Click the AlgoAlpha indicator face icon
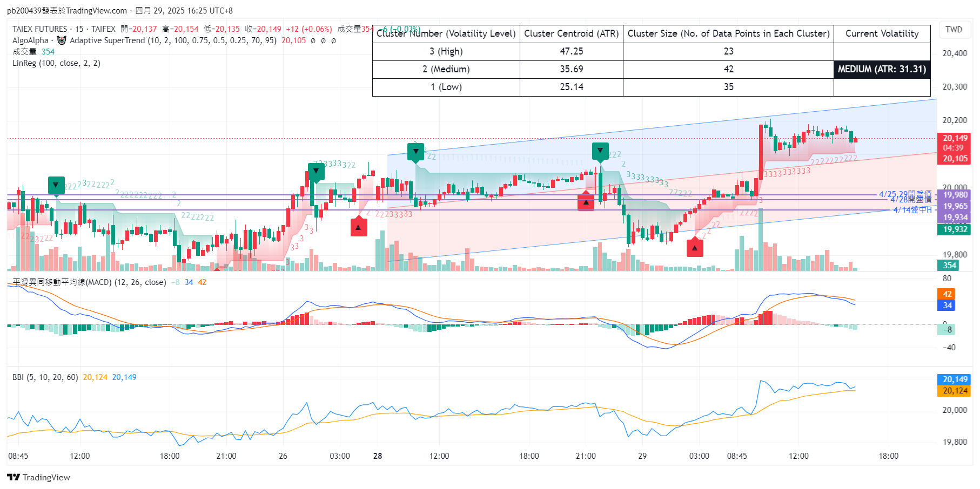 62,40
